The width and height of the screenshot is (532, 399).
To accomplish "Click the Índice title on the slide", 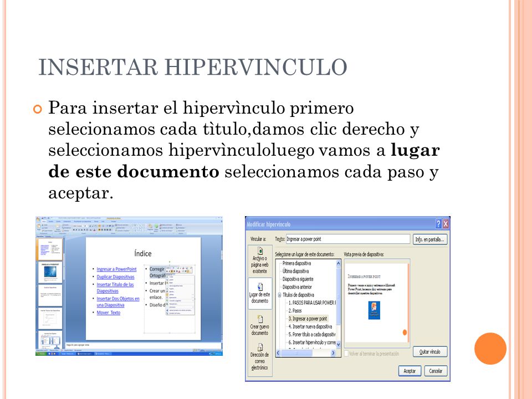I will point(143,253).
